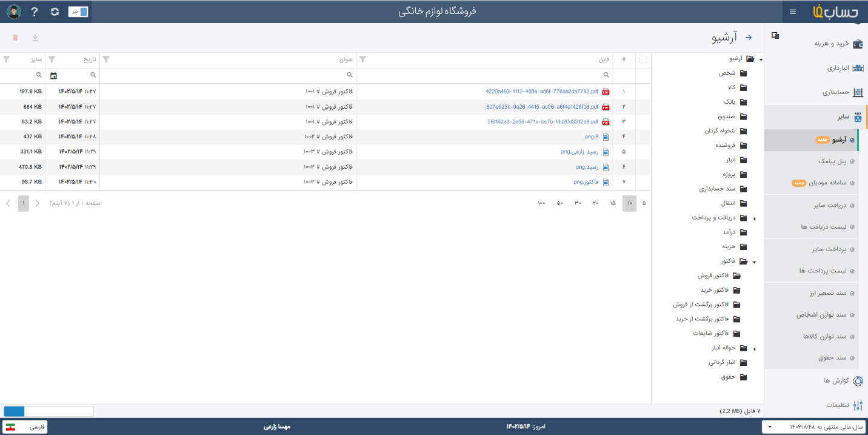Select the تنخواه گردان folder in tree
Image resolution: width=868 pixels, height=435 pixels.
coord(720,131)
